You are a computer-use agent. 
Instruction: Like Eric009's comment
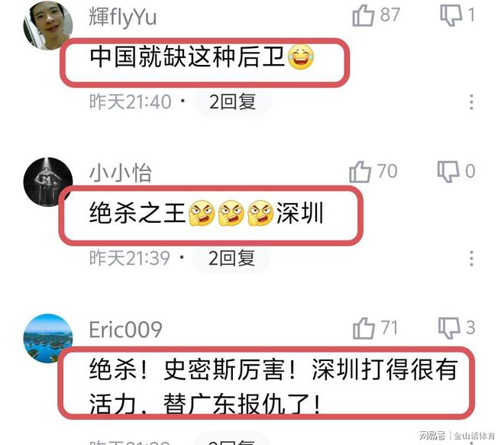(x=363, y=328)
